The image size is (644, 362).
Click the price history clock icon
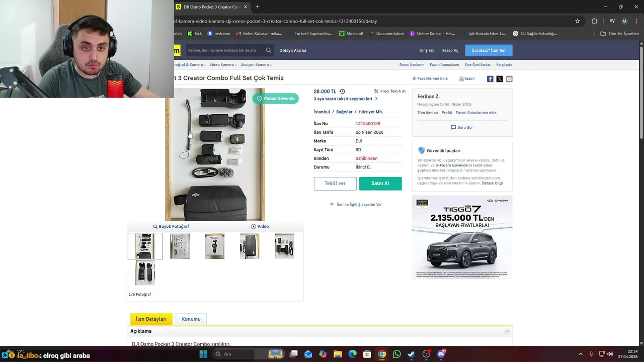342,92
